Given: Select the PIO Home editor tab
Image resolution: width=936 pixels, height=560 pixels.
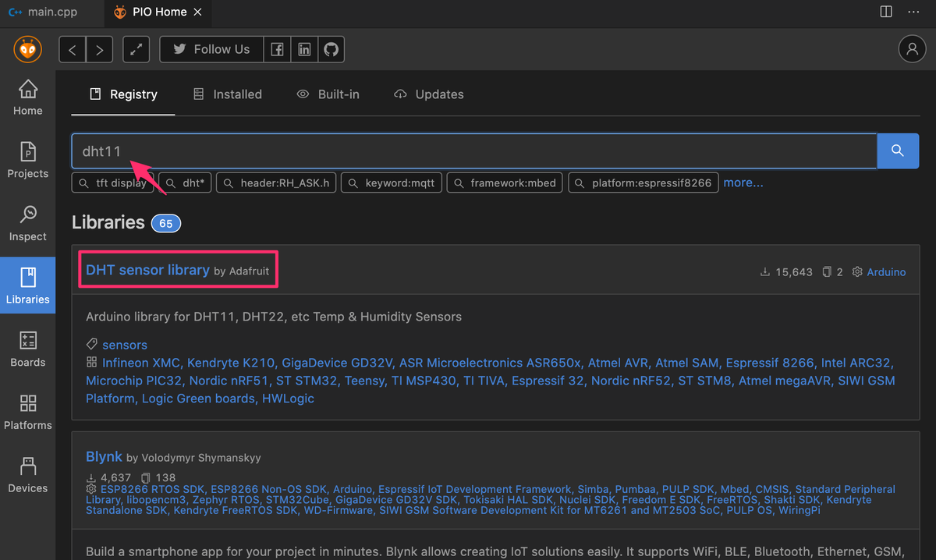Looking at the screenshot, I should (157, 12).
